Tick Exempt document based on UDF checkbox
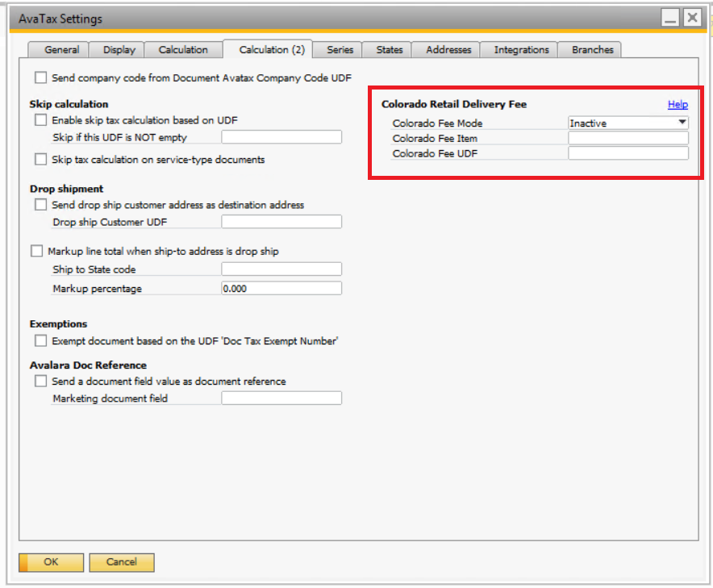 pos(40,340)
